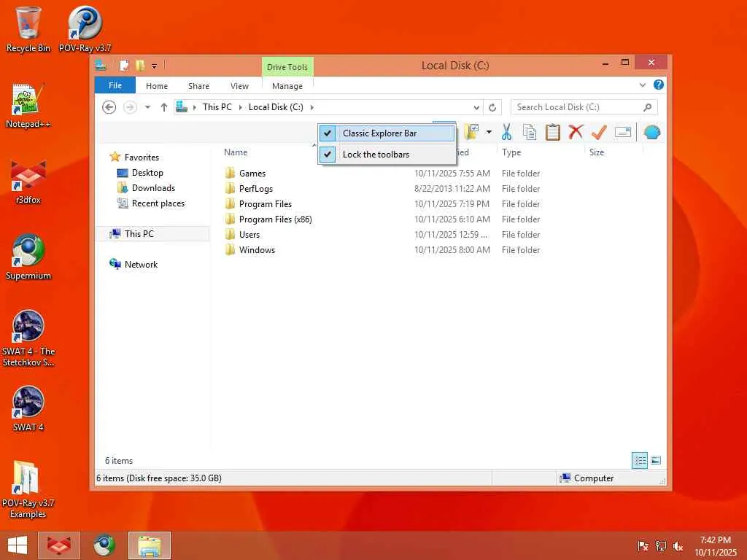747x560 pixels.
Task: Switch to Large icons view in status bar
Action: pos(656,461)
